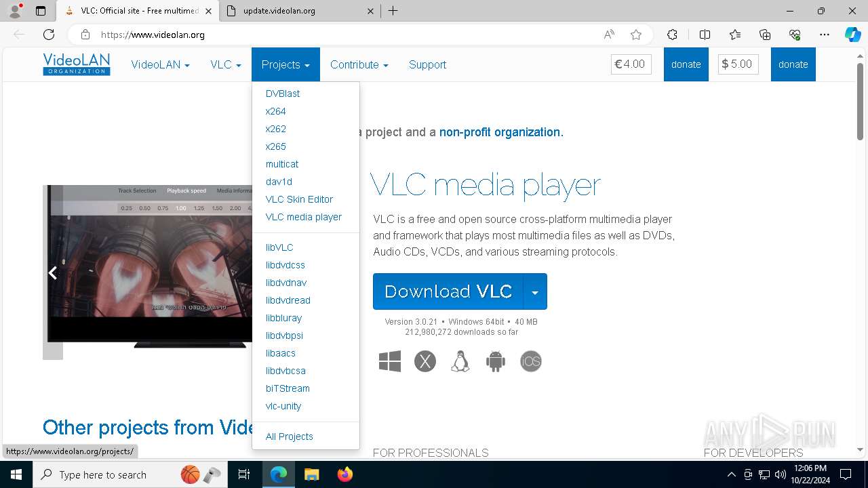
Task: Open Task View on taskbar
Action: pos(244,474)
